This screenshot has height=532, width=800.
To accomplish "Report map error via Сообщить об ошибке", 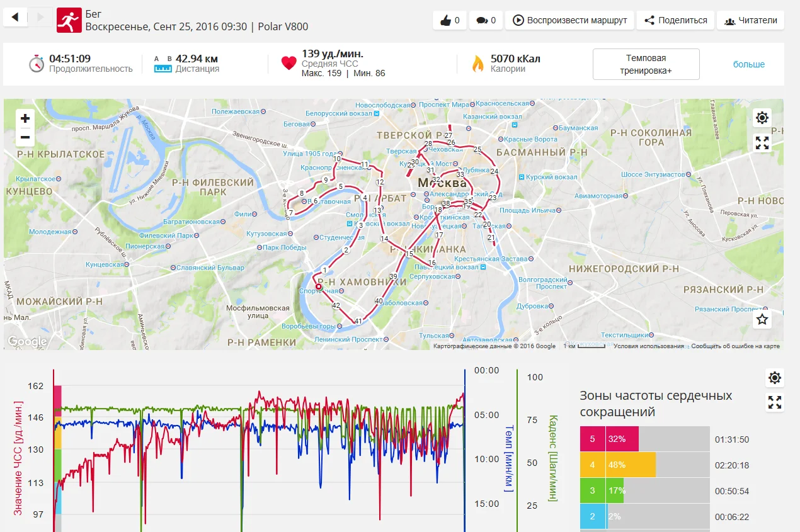I will coord(736,346).
